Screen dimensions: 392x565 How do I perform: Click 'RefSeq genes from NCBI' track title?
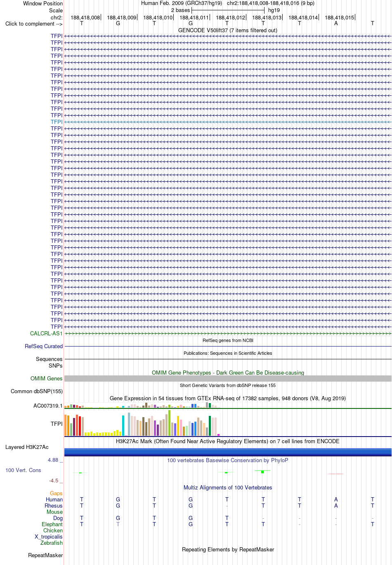click(228, 341)
